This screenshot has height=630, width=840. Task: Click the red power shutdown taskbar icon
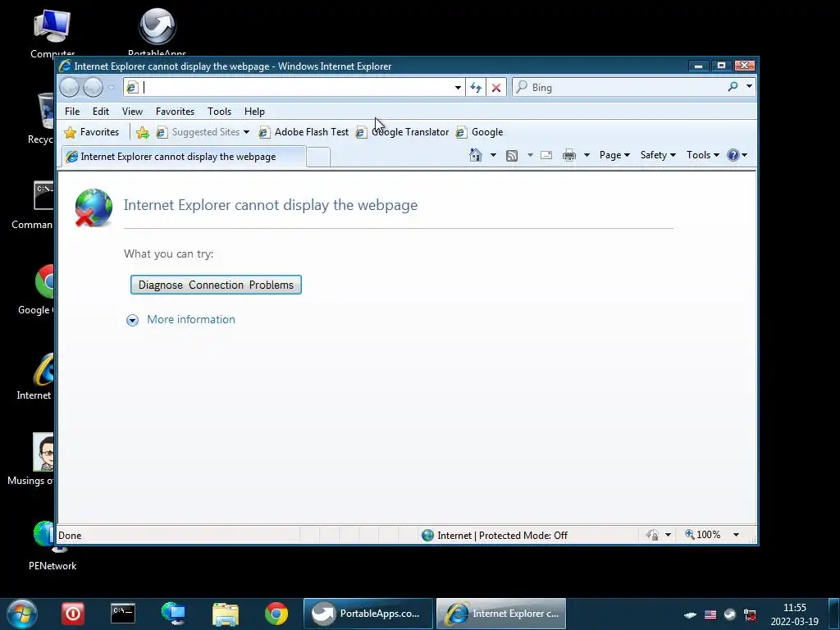click(x=73, y=614)
